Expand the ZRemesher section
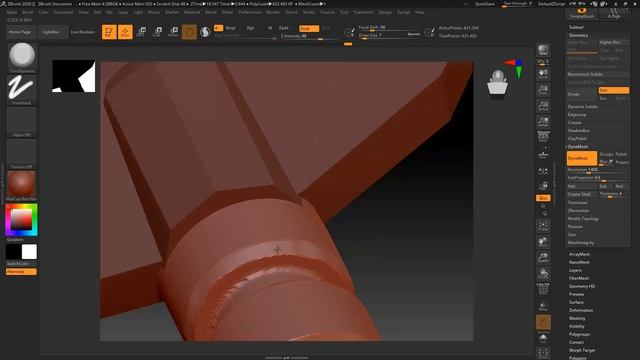640x360 pixels. point(578,211)
